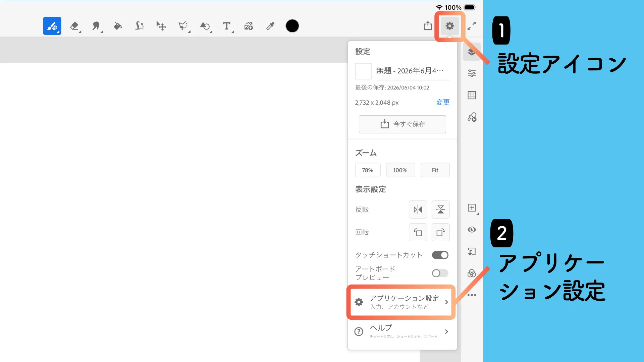
Task: Click the 最後の保存 timestamp text
Action: pos(392,87)
